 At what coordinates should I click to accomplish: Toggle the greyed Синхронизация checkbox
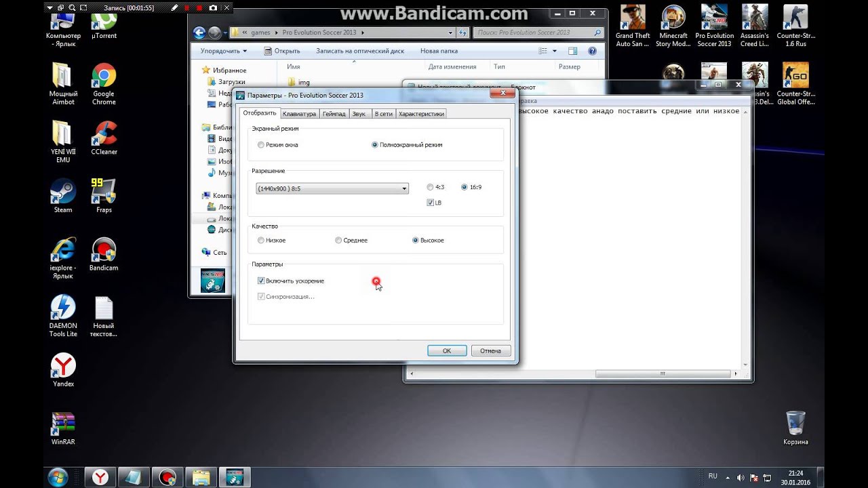click(x=261, y=297)
